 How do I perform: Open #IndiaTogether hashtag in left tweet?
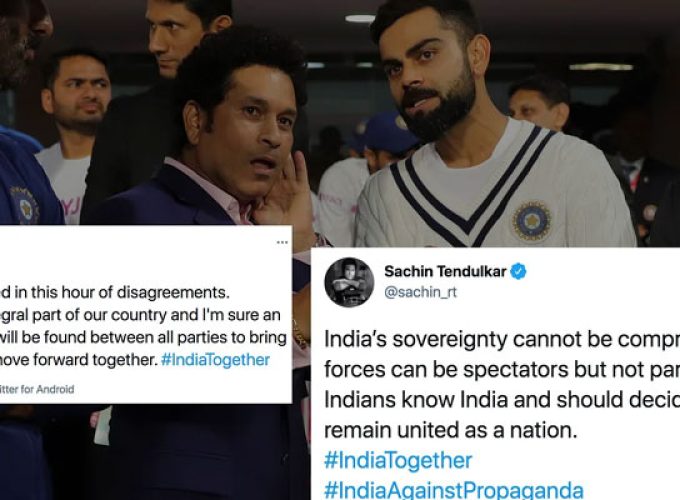point(216,359)
